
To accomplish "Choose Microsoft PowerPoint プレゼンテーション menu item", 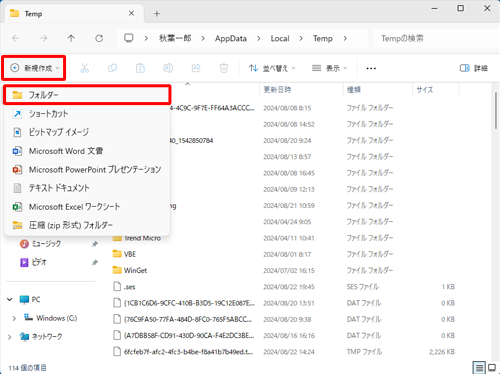I will [x=87, y=170].
